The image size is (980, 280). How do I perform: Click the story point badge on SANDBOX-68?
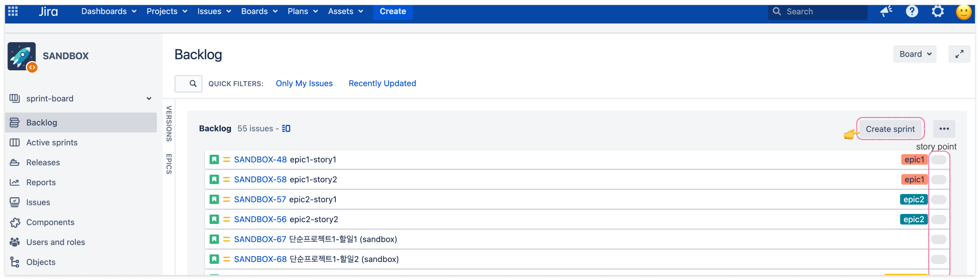pos(938,259)
